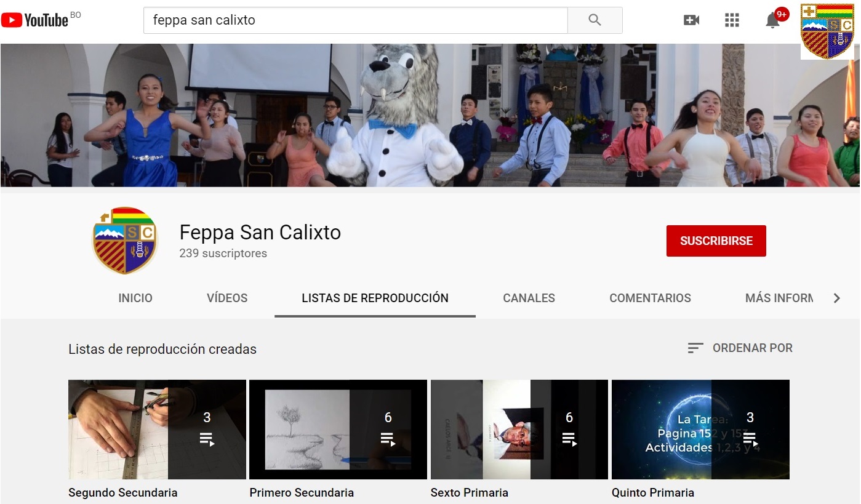This screenshot has width=861, height=504.
Task: Click the channel banner with wolf mascot
Action: pos(430,115)
